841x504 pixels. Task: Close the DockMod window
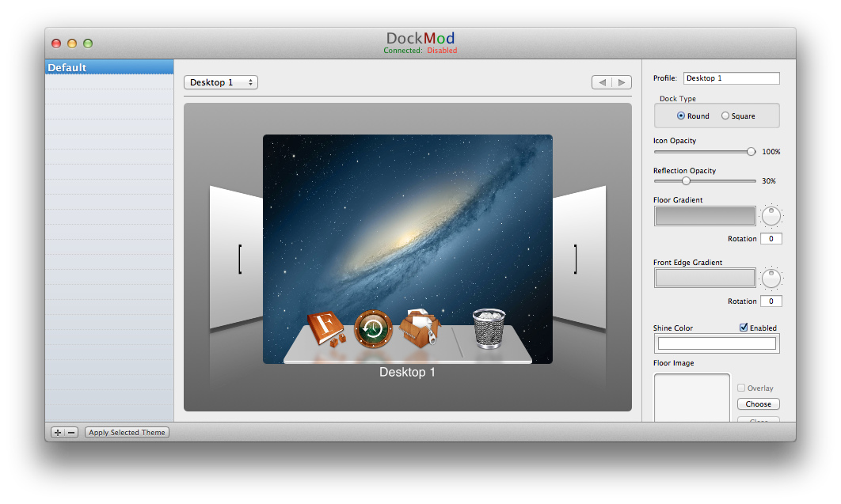pos(55,44)
